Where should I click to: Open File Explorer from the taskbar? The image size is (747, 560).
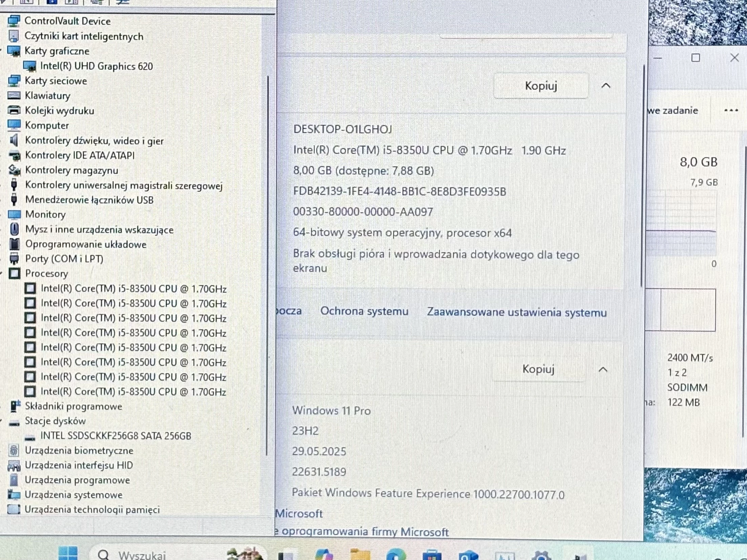[360, 554]
